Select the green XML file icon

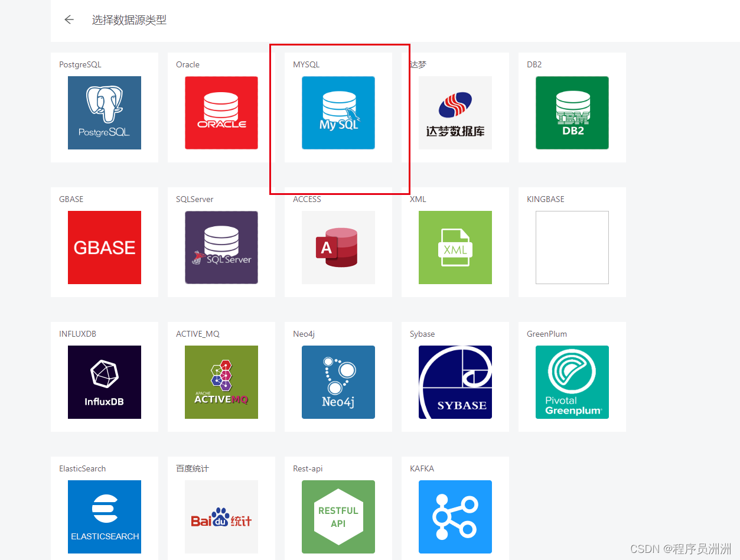(455, 248)
